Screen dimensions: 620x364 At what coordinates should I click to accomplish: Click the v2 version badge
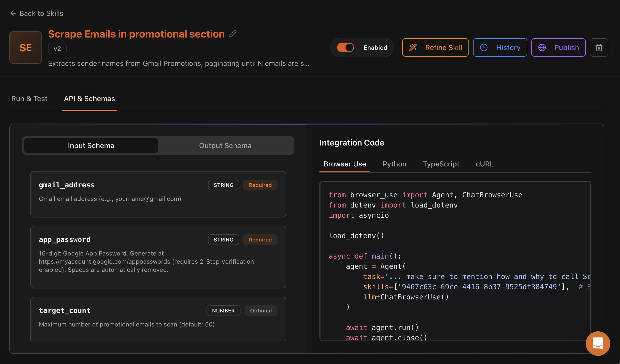coord(57,48)
